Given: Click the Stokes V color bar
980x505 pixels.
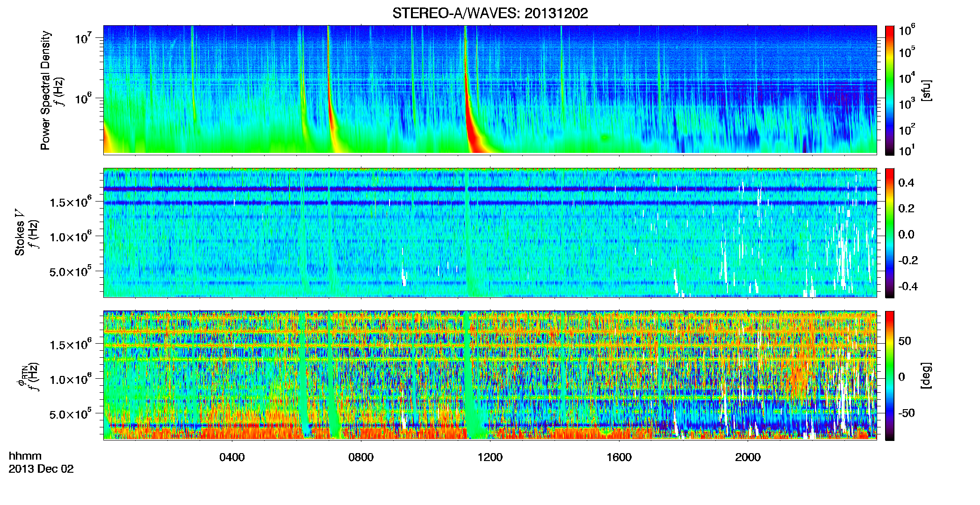Looking at the screenshot, I should pyautogui.click(x=890, y=233).
